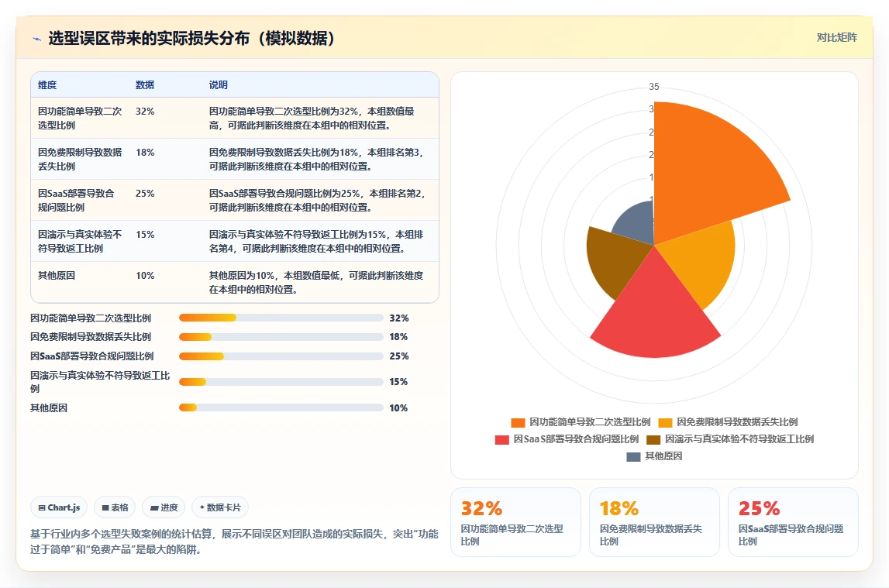Click the 10% progress bar for 其他原因
The image size is (889, 588).
tap(281, 407)
